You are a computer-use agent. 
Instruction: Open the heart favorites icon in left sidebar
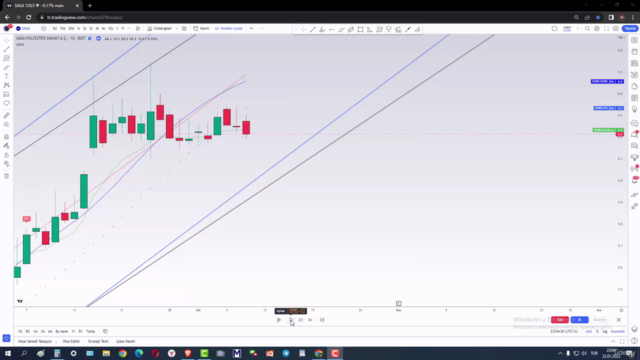click(x=7, y=103)
